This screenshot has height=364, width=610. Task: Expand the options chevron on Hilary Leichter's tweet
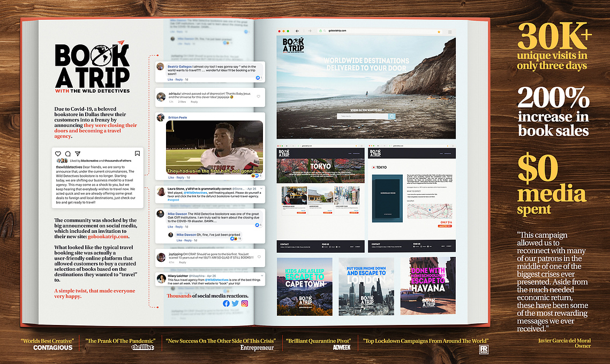(x=261, y=276)
